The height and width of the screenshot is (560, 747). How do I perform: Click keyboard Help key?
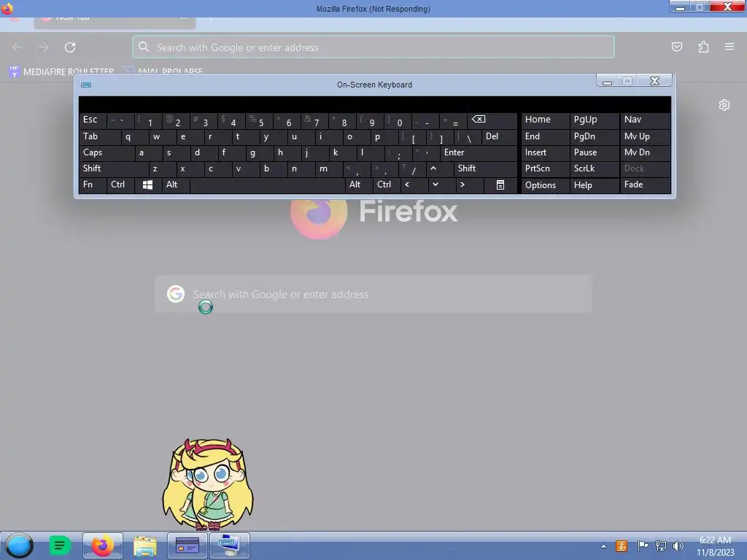coord(594,184)
